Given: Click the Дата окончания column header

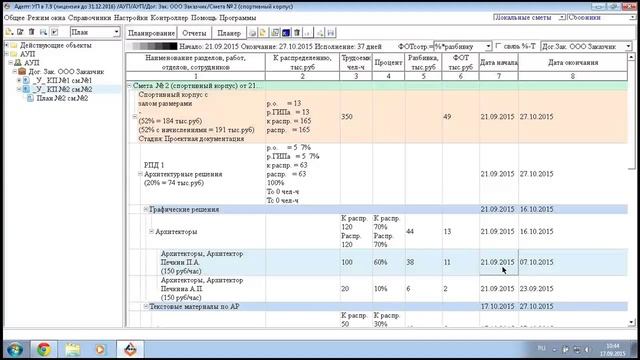Looking at the screenshot, I should pos(573,62).
